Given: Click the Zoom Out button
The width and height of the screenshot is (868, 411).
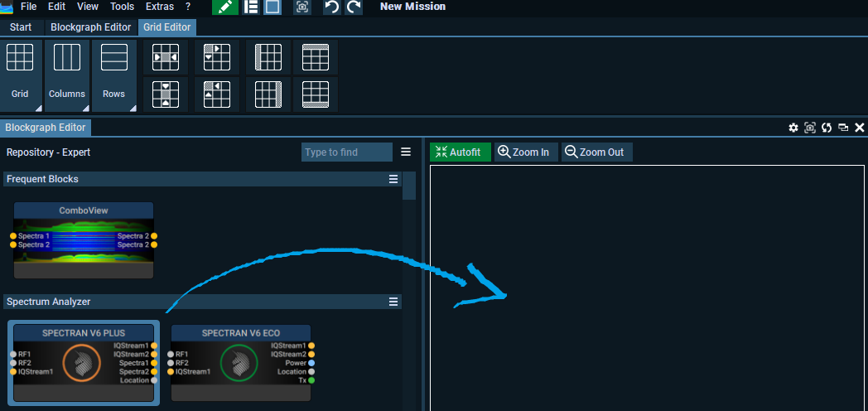Looking at the screenshot, I should tap(596, 152).
